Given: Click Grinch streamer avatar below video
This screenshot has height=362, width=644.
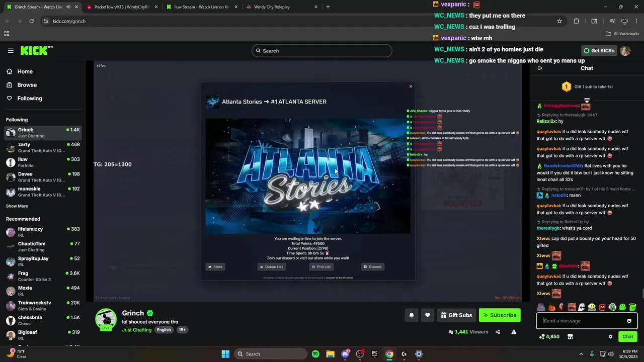Looking at the screenshot, I should click(106, 319).
